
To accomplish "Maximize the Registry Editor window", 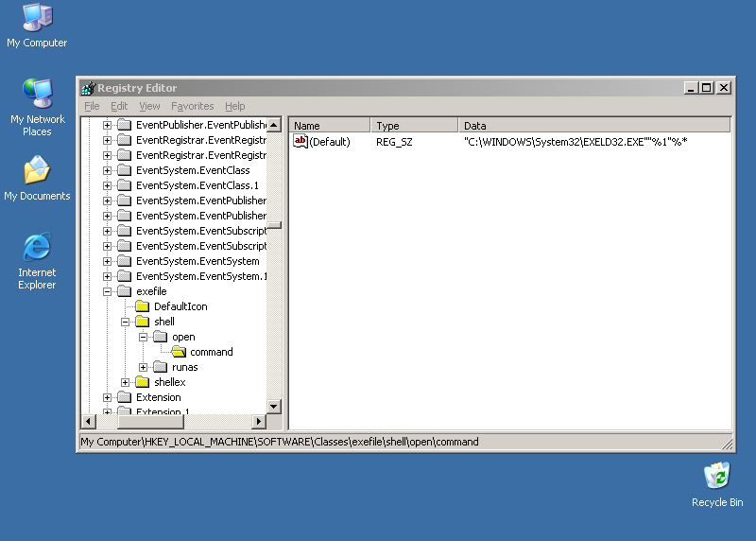I will 707,88.
